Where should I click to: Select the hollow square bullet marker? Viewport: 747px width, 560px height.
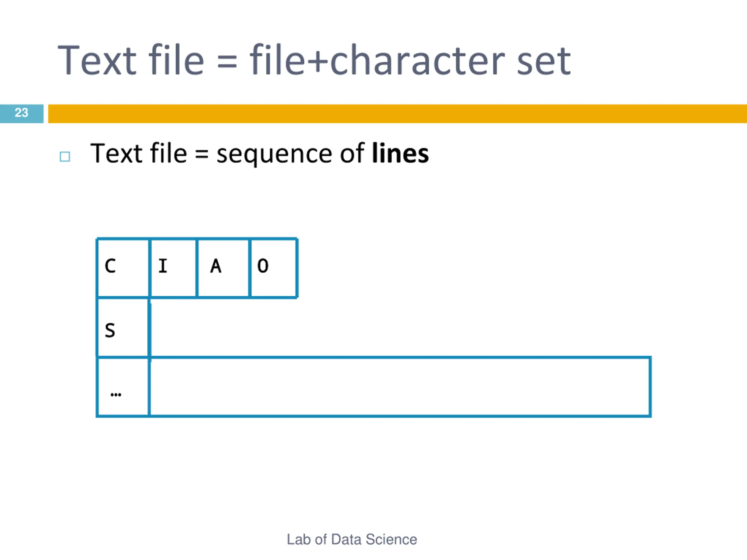click(65, 157)
